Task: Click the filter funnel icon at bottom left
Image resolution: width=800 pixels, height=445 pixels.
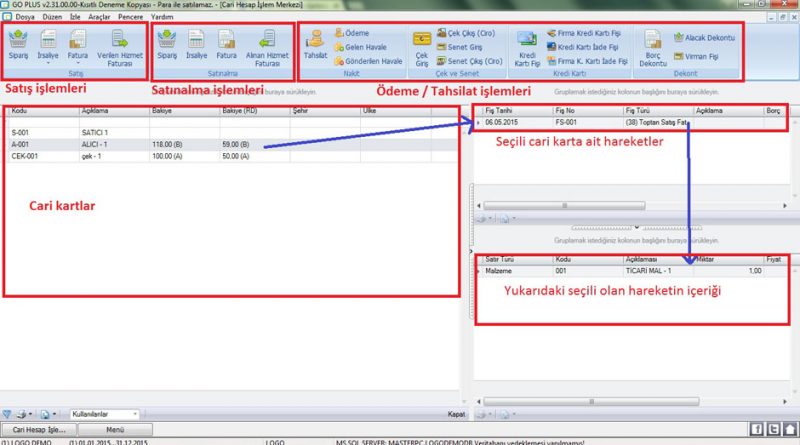Action: (8, 413)
